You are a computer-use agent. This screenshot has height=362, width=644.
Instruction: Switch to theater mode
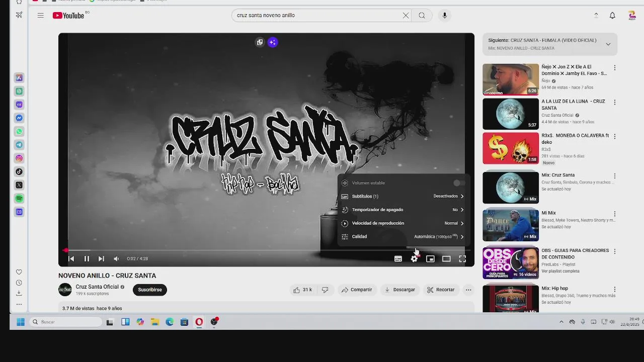(x=446, y=259)
